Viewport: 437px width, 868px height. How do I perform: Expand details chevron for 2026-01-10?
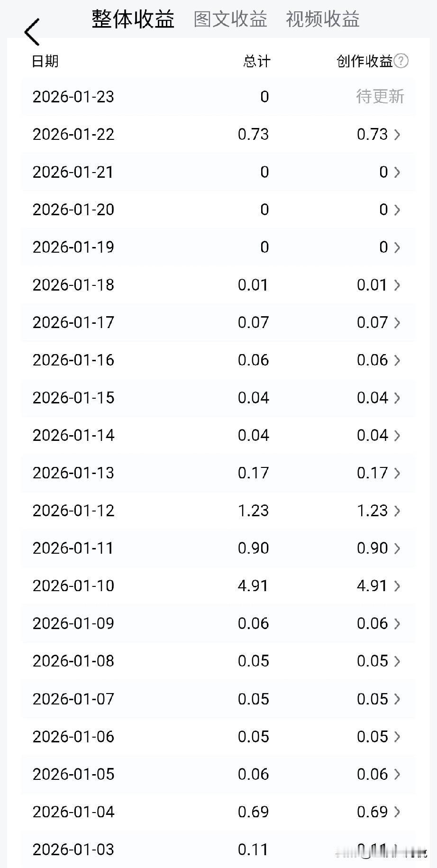click(397, 586)
